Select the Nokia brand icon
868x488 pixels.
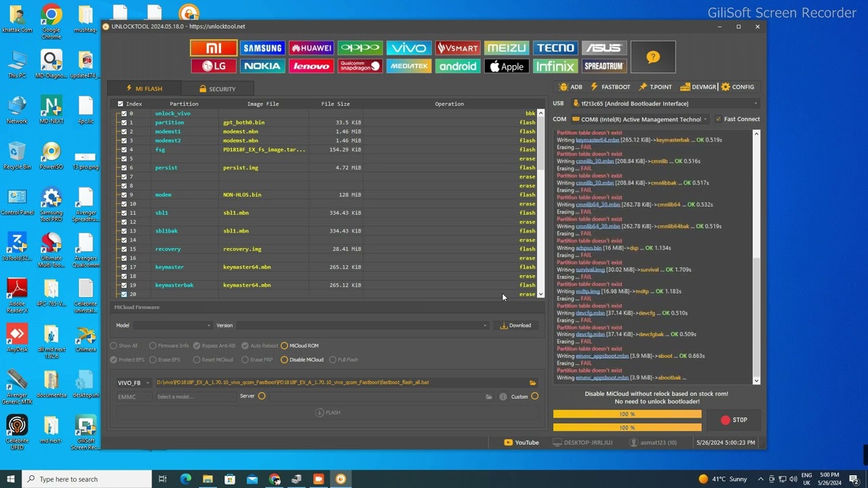[262, 66]
